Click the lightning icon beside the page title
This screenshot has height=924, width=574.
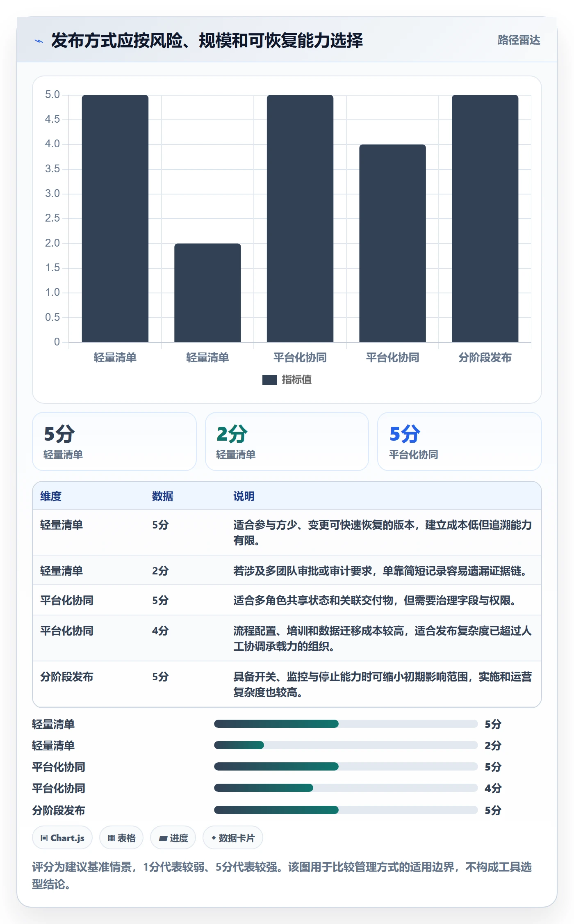point(39,41)
